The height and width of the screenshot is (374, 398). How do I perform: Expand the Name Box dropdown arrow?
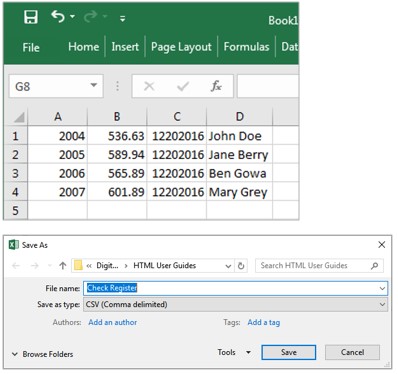[x=94, y=85]
